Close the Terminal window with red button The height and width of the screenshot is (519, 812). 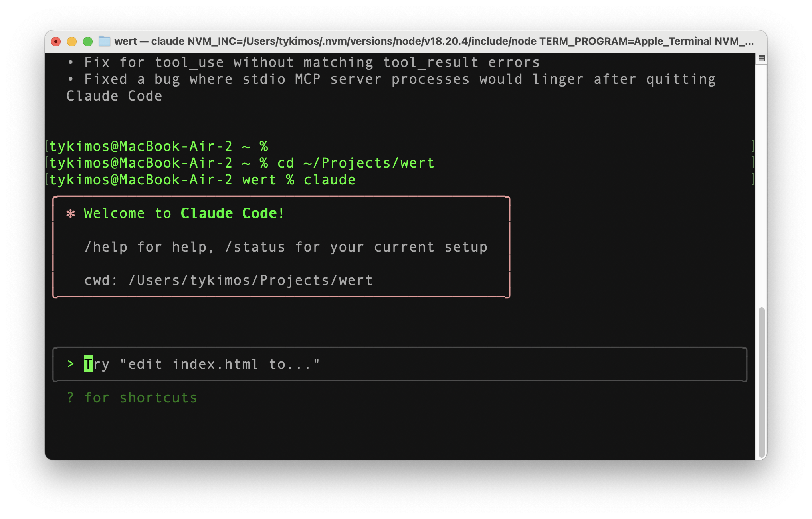click(56, 42)
